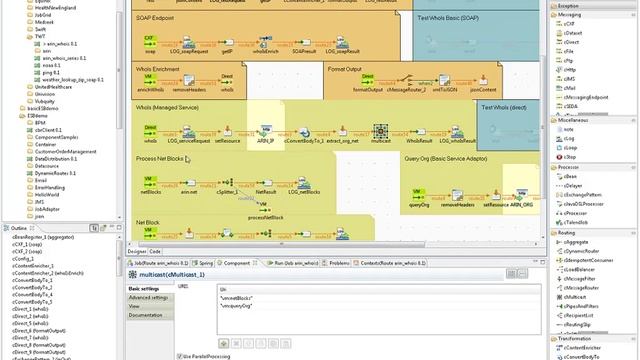Screen dimensions: 640x360
Task: Pick cFile from the Messaging palette
Action: (x=568, y=51)
